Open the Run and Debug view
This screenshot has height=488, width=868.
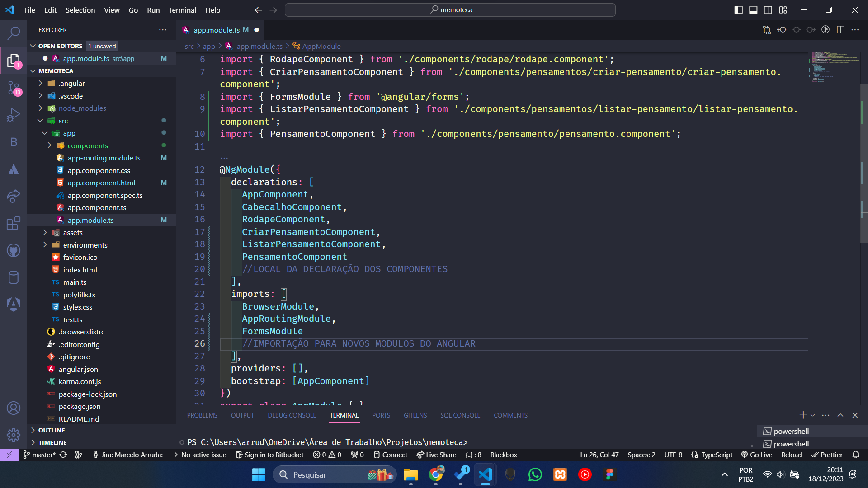pyautogui.click(x=14, y=115)
